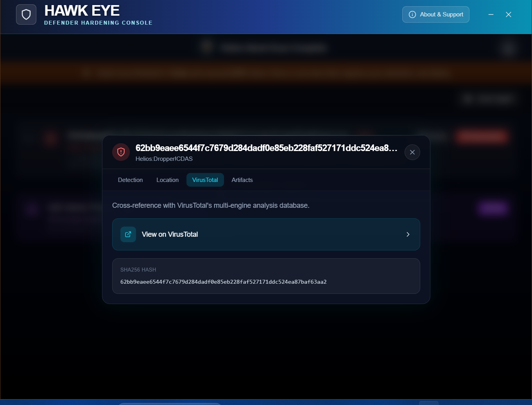The height and width of the screenshot is (405, 532).
Task: Close the threat details dialog
Action: click(412, 152)
